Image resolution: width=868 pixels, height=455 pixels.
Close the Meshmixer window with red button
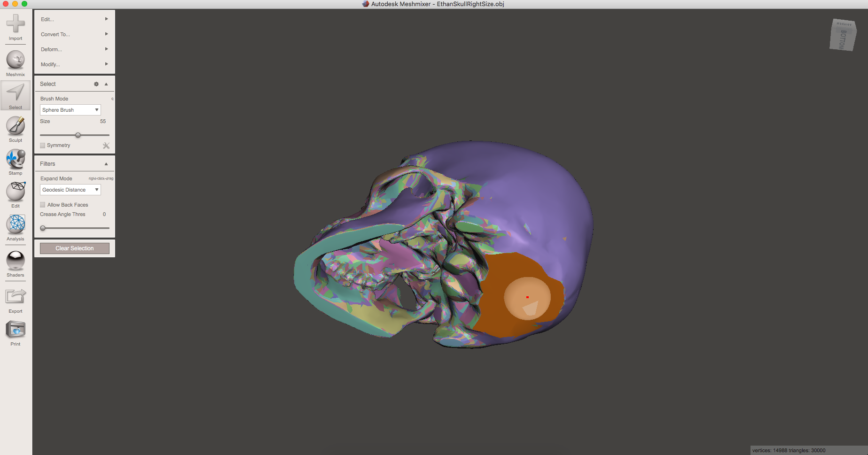click(x=6, y=4)
